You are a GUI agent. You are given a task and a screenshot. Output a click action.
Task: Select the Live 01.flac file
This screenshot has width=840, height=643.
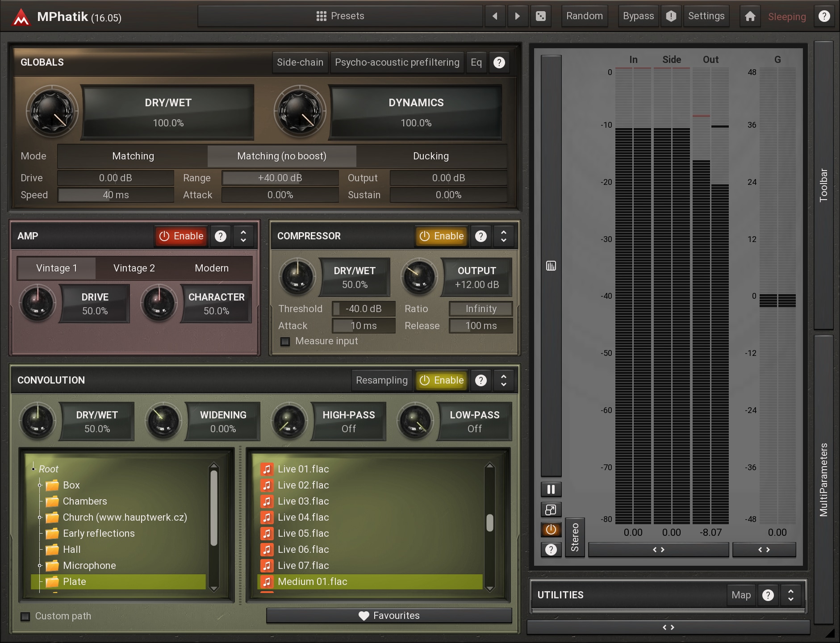click(370, 469)
